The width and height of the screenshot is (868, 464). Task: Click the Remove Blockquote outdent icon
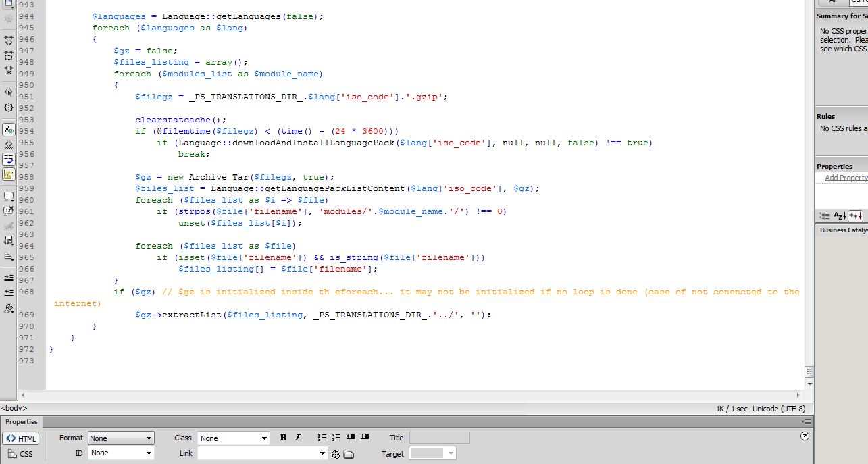point(351,438)
